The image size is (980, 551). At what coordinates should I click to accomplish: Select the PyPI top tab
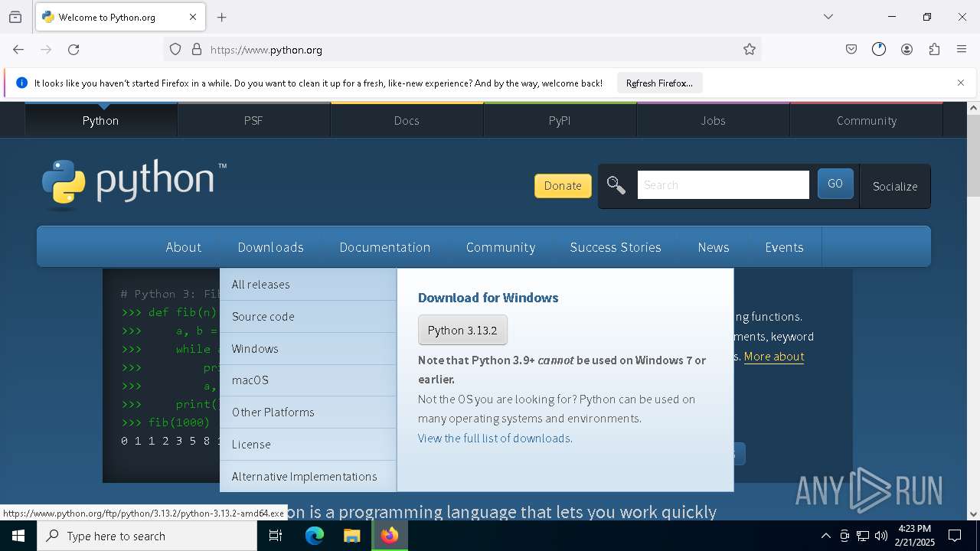(560, 120)
